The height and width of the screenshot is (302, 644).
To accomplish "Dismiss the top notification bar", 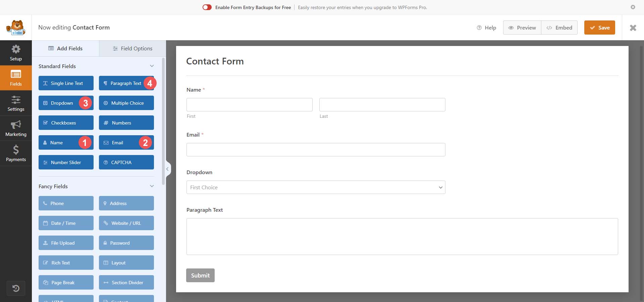I will pyautogui.click(x=633, y=7).
